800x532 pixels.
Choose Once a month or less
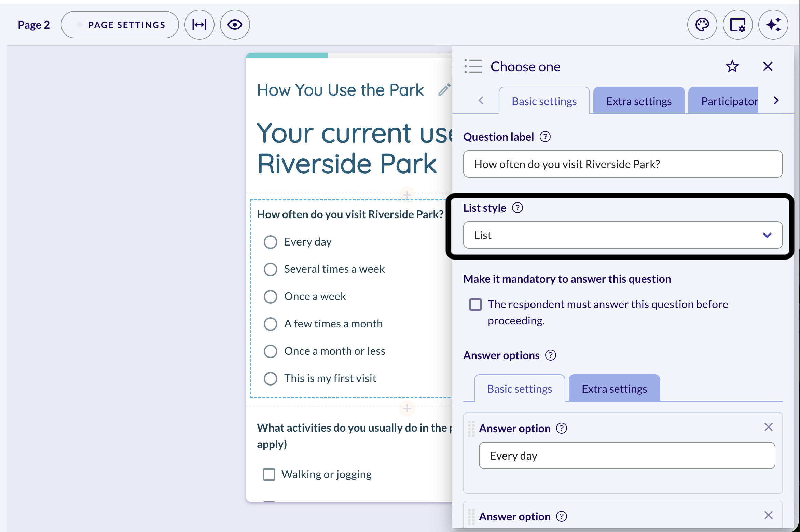tap(270, 351)
